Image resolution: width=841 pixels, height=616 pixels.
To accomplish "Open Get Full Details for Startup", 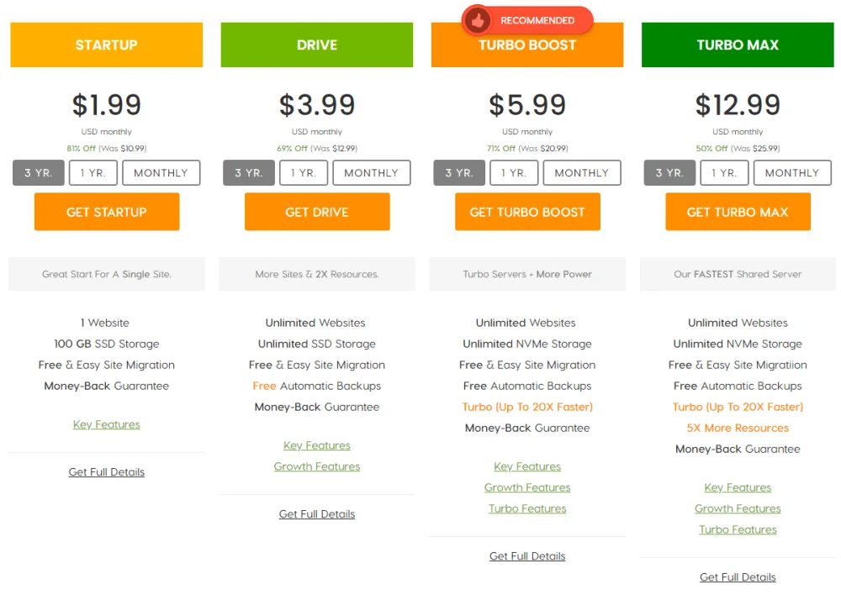I will [107, 472].
